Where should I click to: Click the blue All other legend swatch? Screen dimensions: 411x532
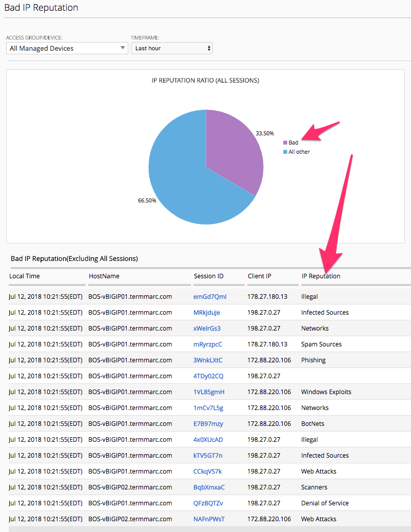click(x=285, y=152)
